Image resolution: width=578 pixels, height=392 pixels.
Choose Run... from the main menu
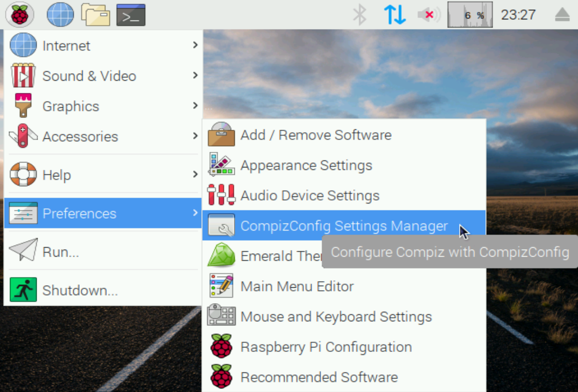(x=103, y=251)
